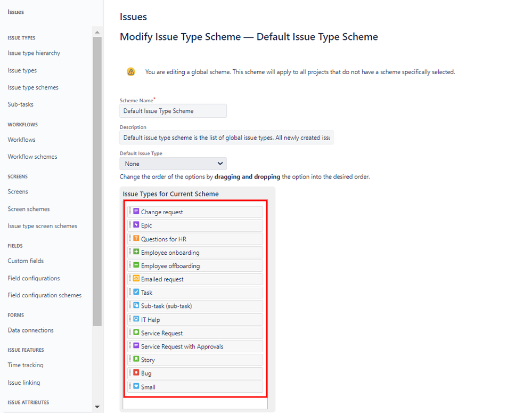This screenshot has height=413, width=532.
Task: Open Issue types in sidebar
Action: [22, 70]
